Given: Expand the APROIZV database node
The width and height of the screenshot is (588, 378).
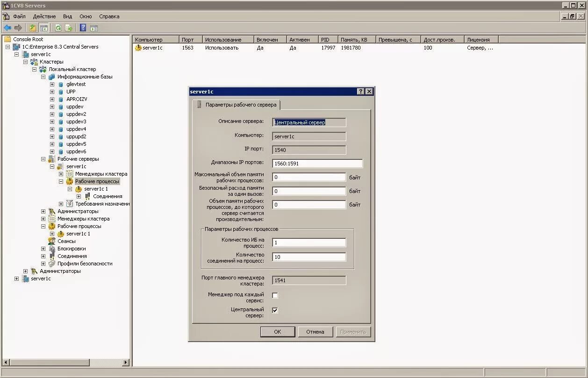Looking at the screenshot, I should (52, 99).
